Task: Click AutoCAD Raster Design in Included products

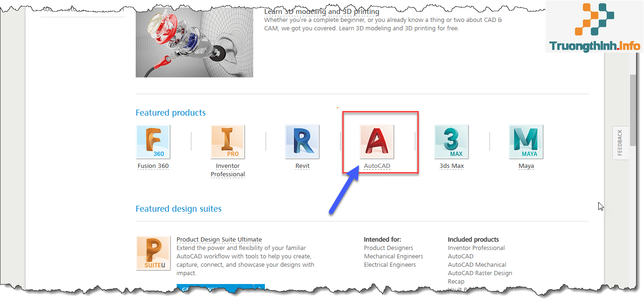Action: pos(480,273)
